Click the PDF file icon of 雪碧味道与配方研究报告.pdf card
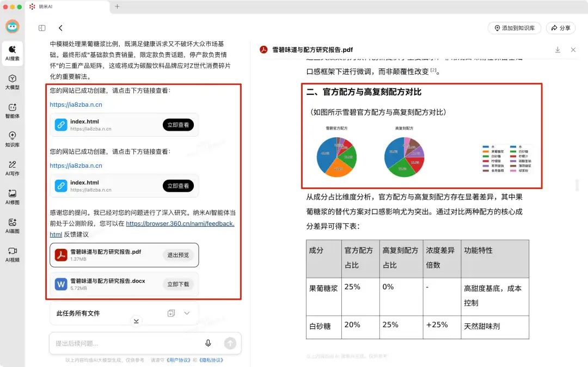 click(61, 255)
